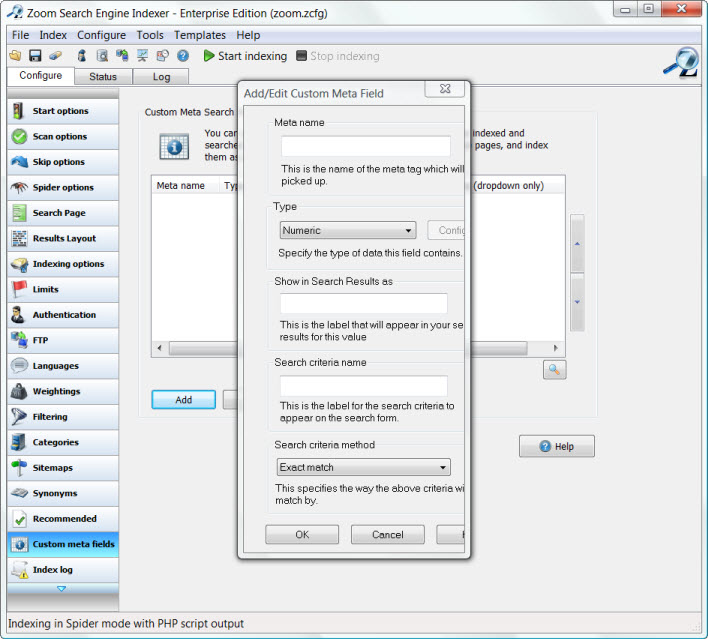This screenshot has width=708, height=639.
Task: Expand sidebar with down arrow
Action: tap(62, 588)
